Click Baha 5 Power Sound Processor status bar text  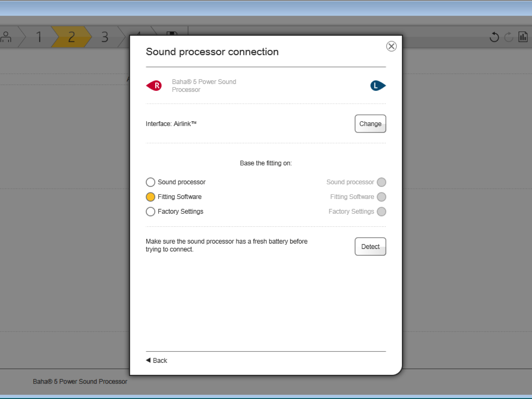coord(80,382)
